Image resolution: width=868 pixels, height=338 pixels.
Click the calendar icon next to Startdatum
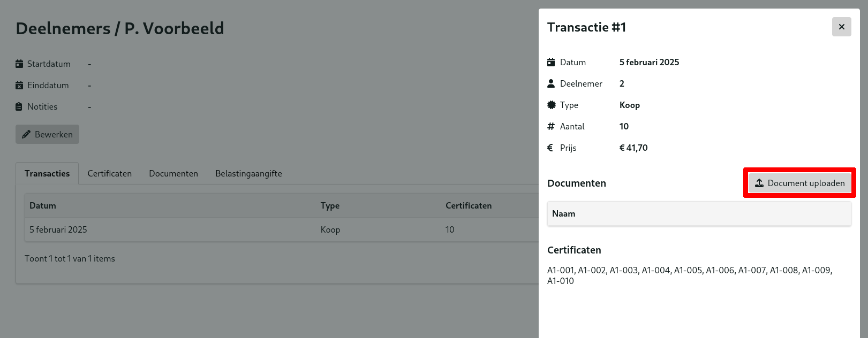(19, 64)
